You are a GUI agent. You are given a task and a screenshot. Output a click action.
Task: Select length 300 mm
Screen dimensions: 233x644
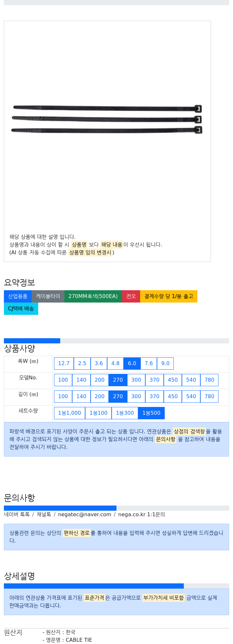click(x=136, y=397)
